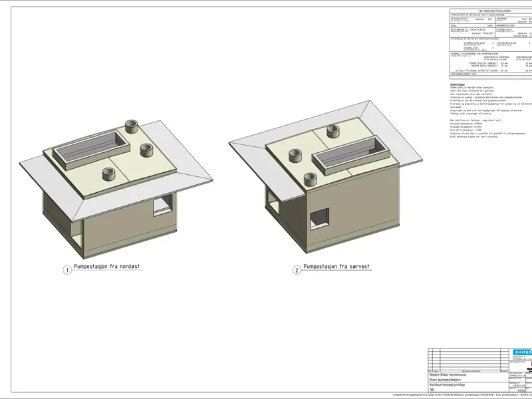Click the "3D" drawing title text

432,390
